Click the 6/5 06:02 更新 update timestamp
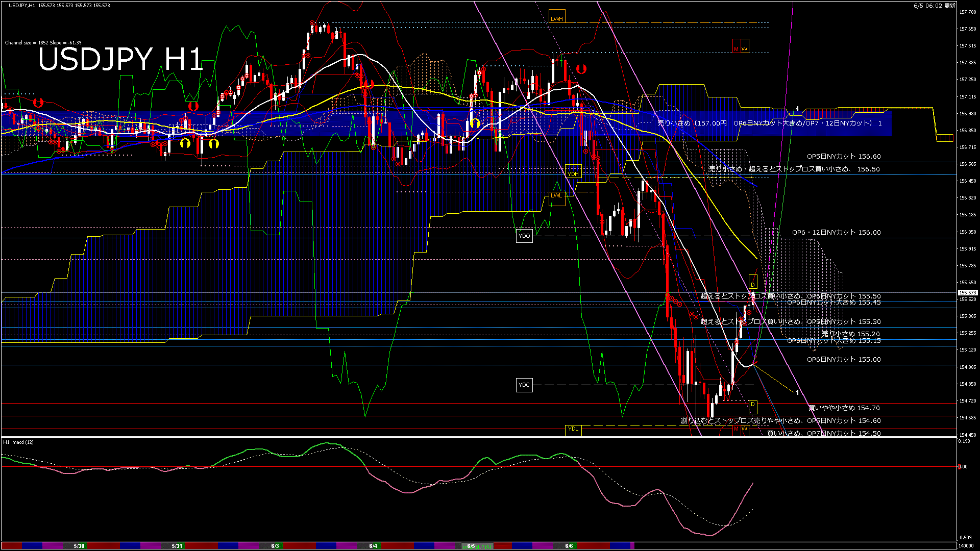Image resolution: width=980 pixels, height=551 pixels. (934, 6)
